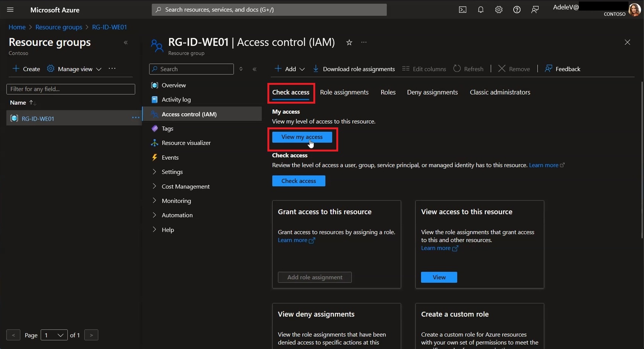Open the hamburger portal menu

point(10,10)
